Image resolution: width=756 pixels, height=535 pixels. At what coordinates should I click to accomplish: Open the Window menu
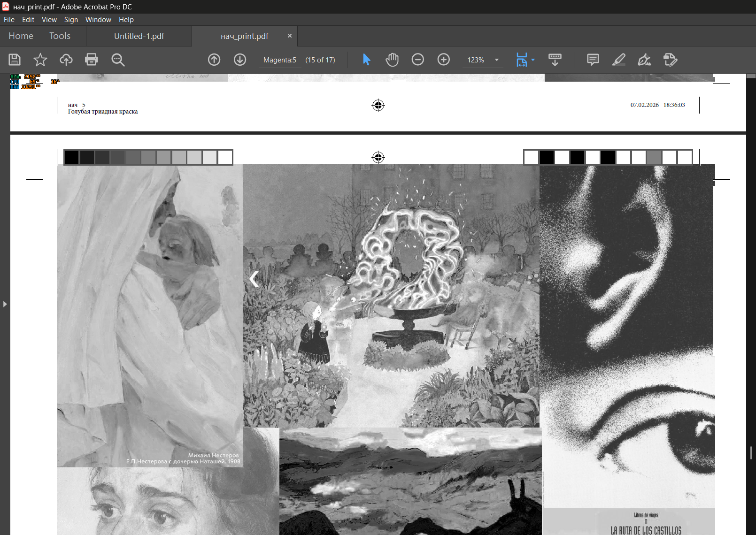99,20
